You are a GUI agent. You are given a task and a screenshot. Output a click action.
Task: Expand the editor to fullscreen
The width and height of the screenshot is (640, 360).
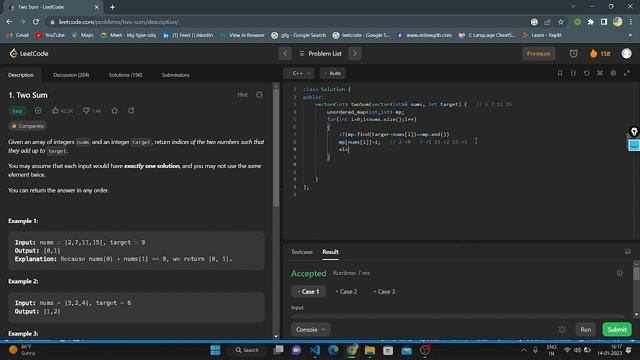[627, 73]
